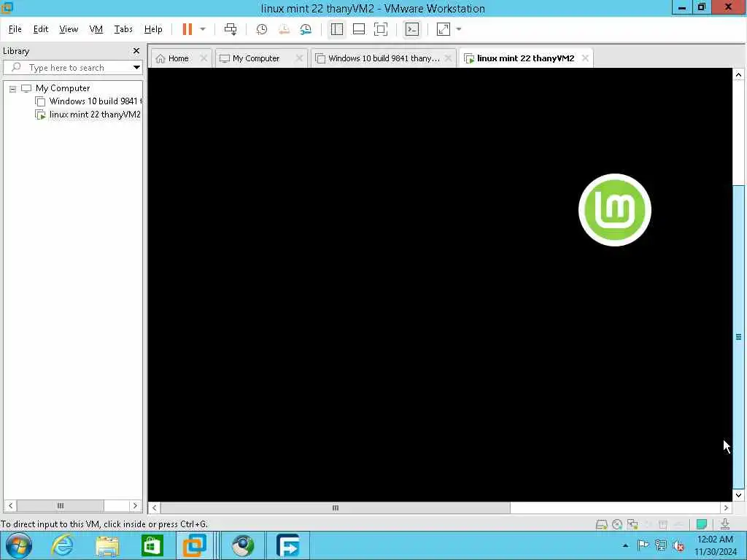Click the CD/DVD drive status icon
Screen dimensions: 747x560
coord(617,524)
